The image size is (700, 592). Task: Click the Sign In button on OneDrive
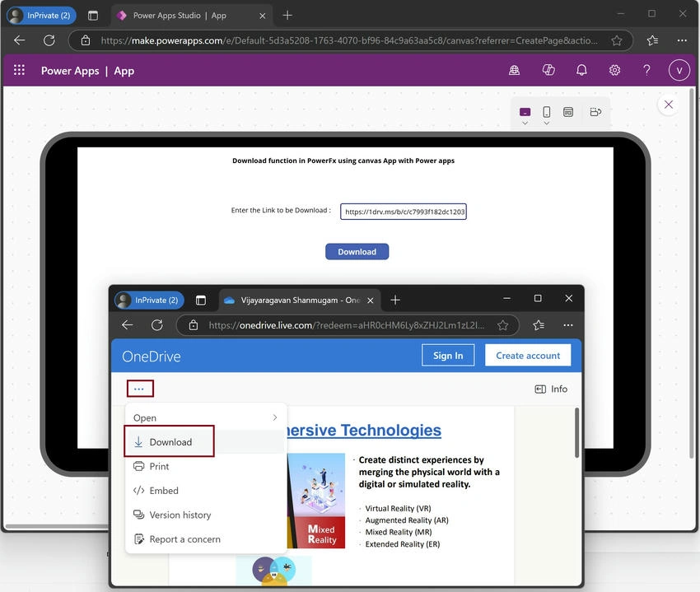click(x=448, y=356)
